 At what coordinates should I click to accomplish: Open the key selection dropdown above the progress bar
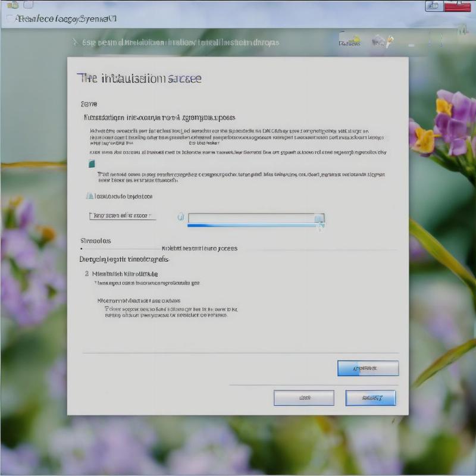coord(320,218)
